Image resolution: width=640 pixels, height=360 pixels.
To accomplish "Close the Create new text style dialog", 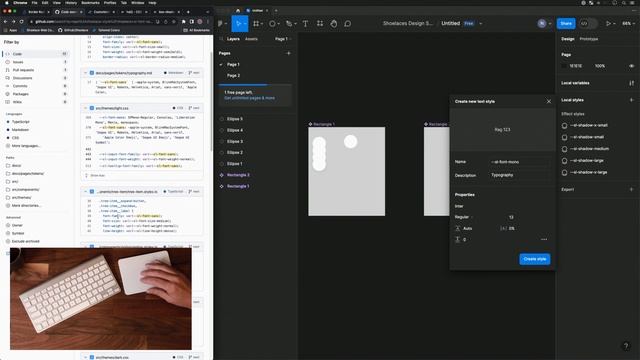I will click(549, 101).
